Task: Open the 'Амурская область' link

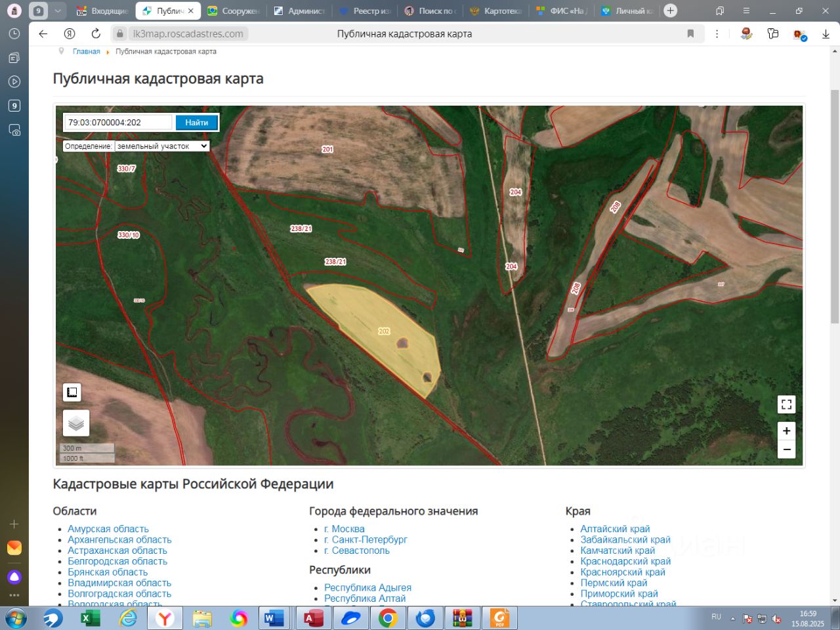Action: click(x=108, y=529)
